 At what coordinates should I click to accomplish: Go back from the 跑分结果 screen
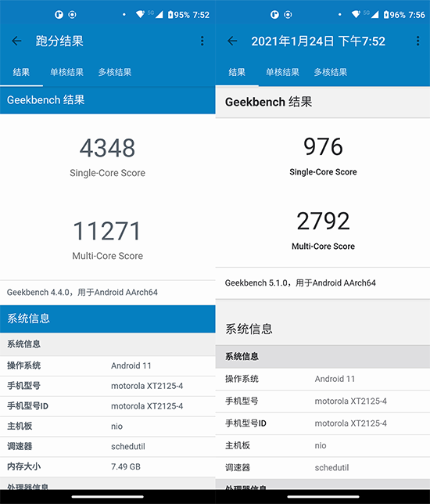pyautogui.click(x=16, y=41)
